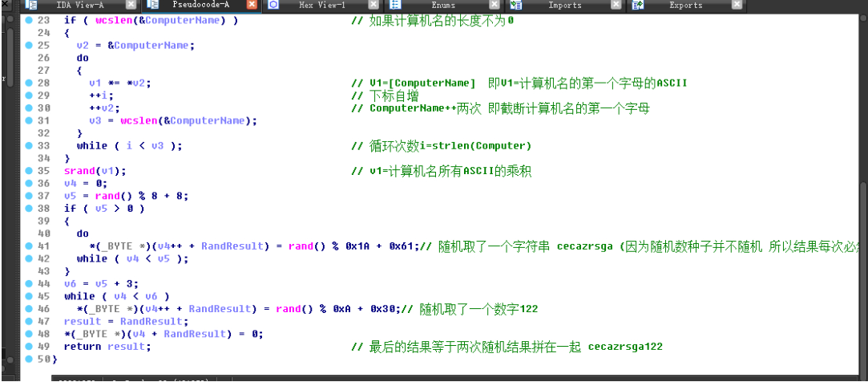Click 'while ( v4 < v6 )' on line 45
868x382 pixels.
(x=117, y=297)
